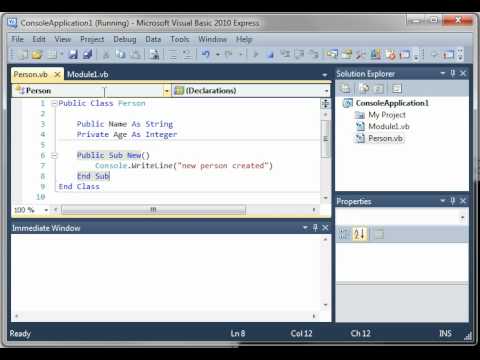
Task: Open Properties panel window position dropdown
Action: coord(442,201)
